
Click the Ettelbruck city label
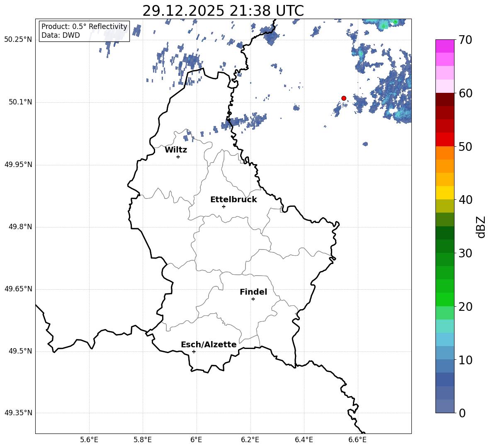click(233, 200)
